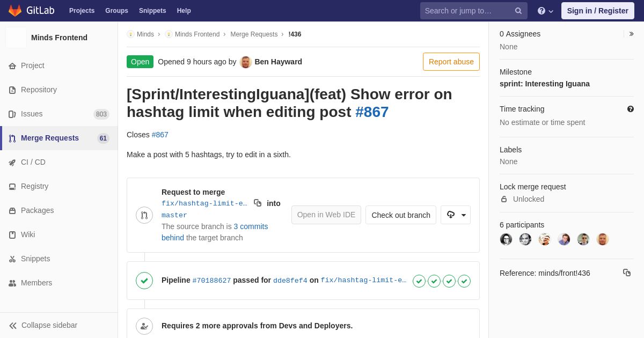Open the Project sidebar item
The image size is (644, 338).
[x=59, y=65]
